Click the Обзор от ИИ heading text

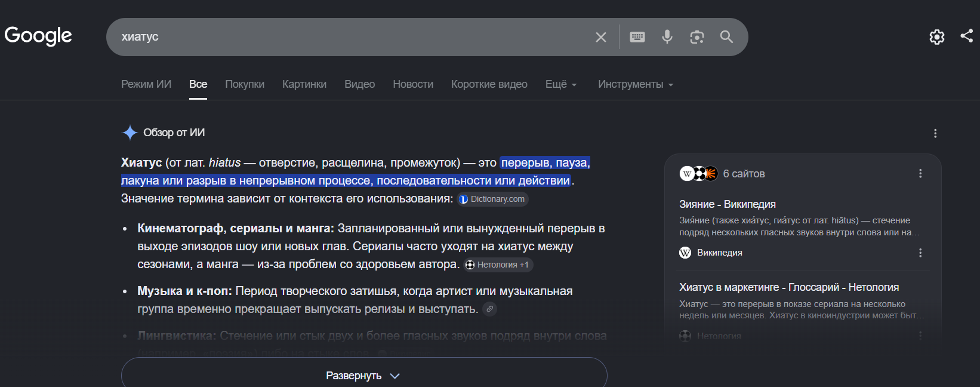tap(174, 133)
